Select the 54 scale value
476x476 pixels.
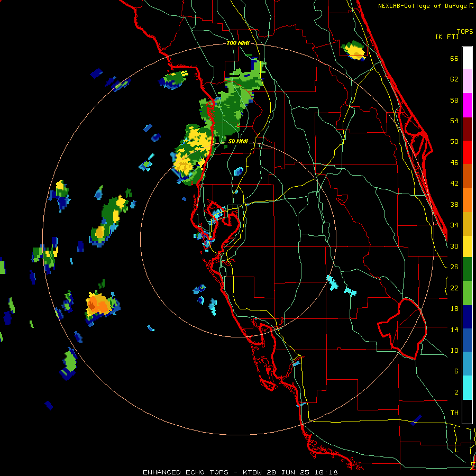point(454,121)
